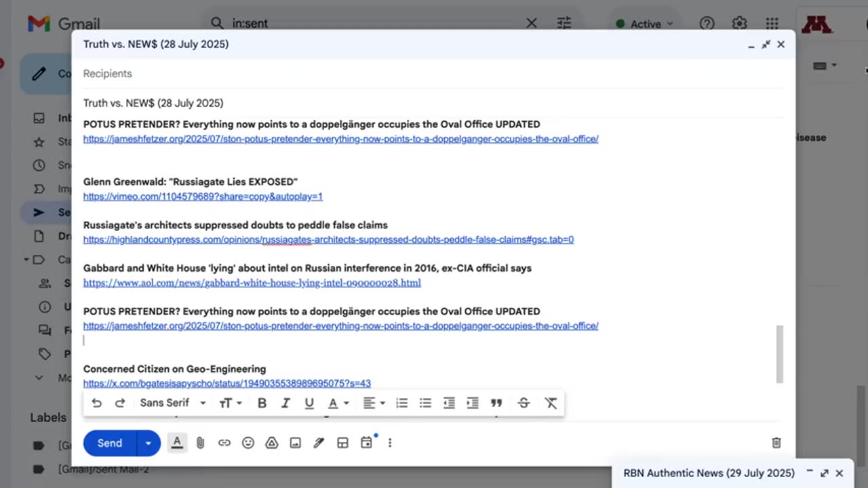Viewport: 868px width, 488px height.
Task: Insert a link
Action: pos(224,443)
